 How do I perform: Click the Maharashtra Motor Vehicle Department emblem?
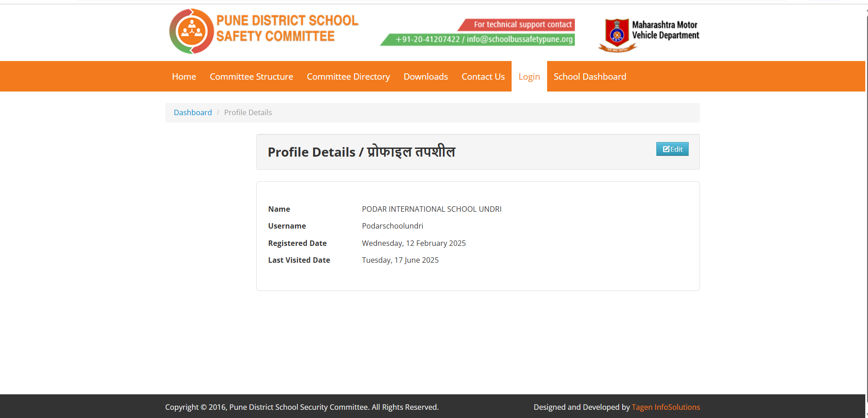[x=617, y=35]
